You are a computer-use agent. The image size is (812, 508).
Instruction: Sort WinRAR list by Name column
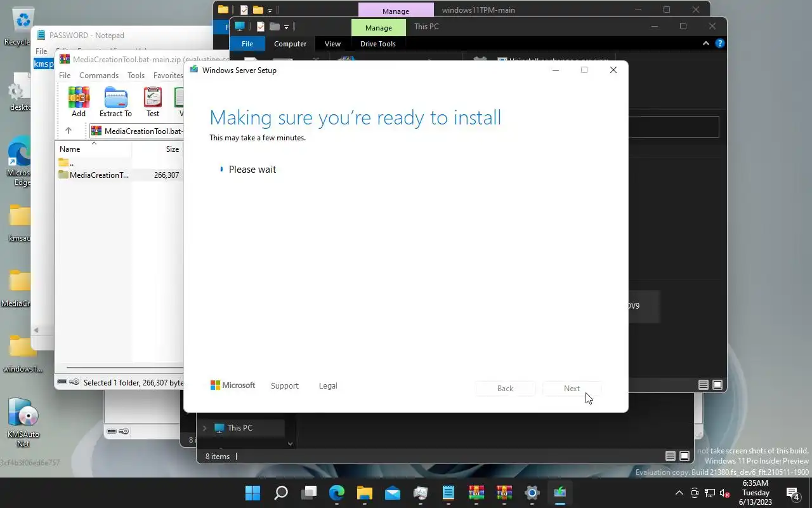click(93, 149)
